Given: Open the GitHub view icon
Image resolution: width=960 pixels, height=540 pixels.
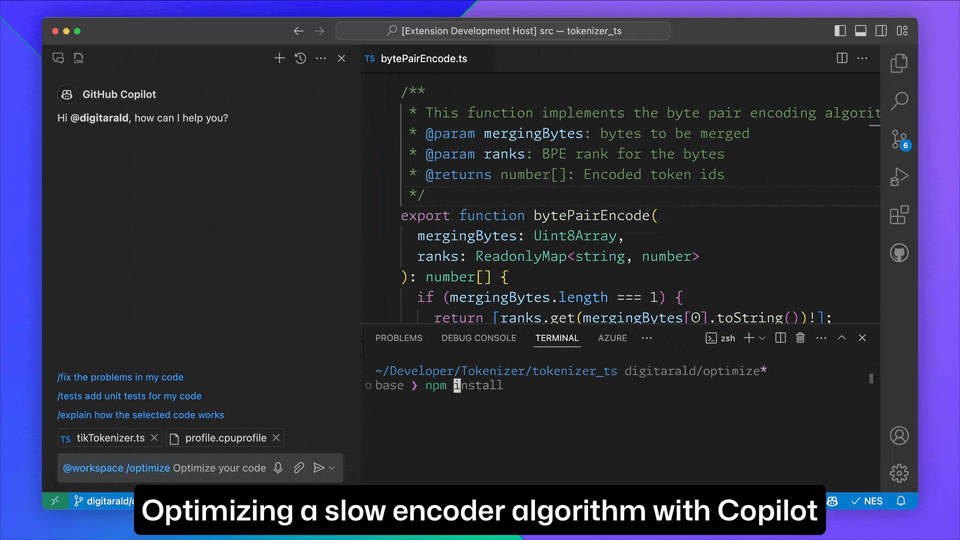Looking at the screenshot, I should (x=899, y=253).
